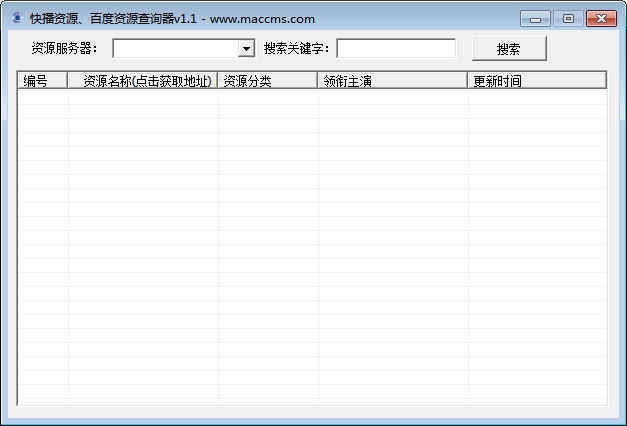Minimize the resource query window
Screen dimensions: 627x426
(535, 18)
